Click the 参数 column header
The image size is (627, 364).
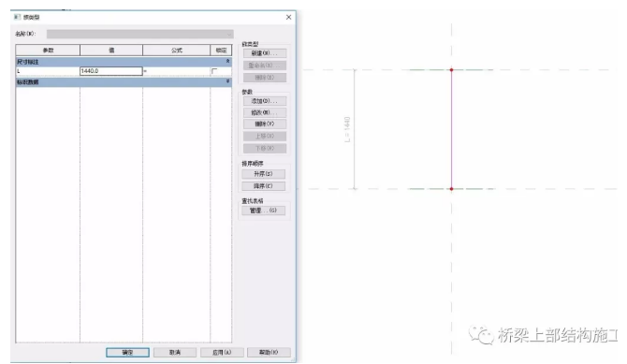pos(48,50)
